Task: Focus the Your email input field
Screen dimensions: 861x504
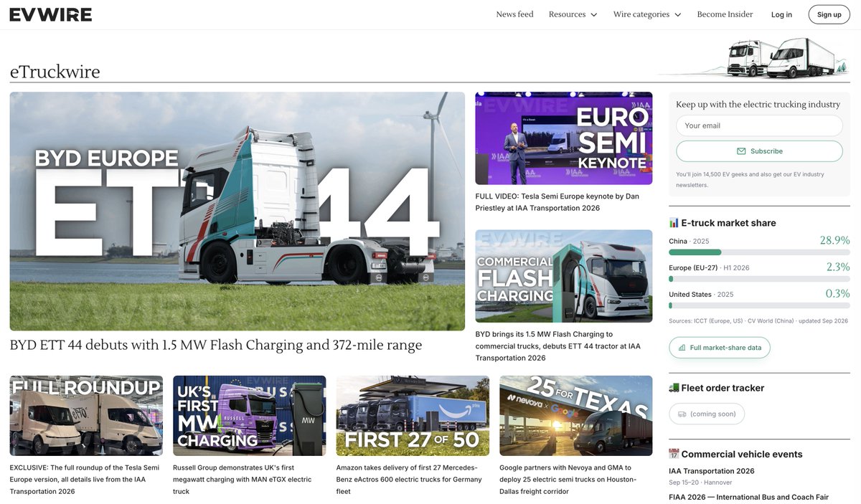Action: (x=759, y=125)
